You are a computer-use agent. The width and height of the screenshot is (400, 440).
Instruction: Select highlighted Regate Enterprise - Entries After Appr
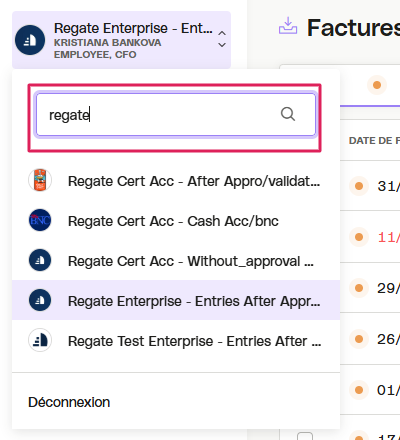pos(176,300)
